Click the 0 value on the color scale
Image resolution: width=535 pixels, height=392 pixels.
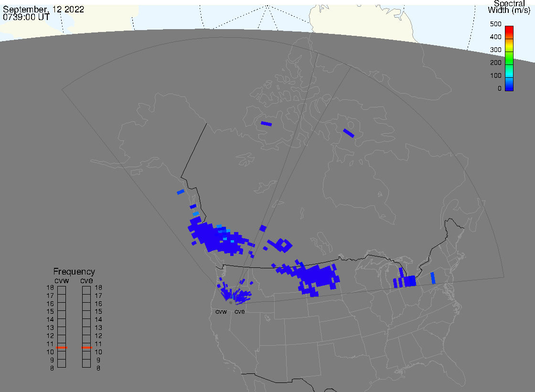tap(500, 89)
